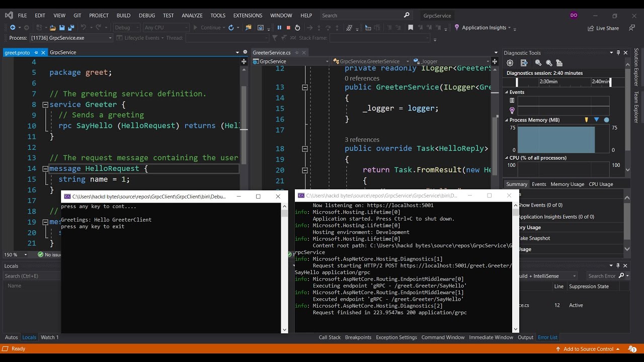Pause debugging with the Break All icon

279,28
